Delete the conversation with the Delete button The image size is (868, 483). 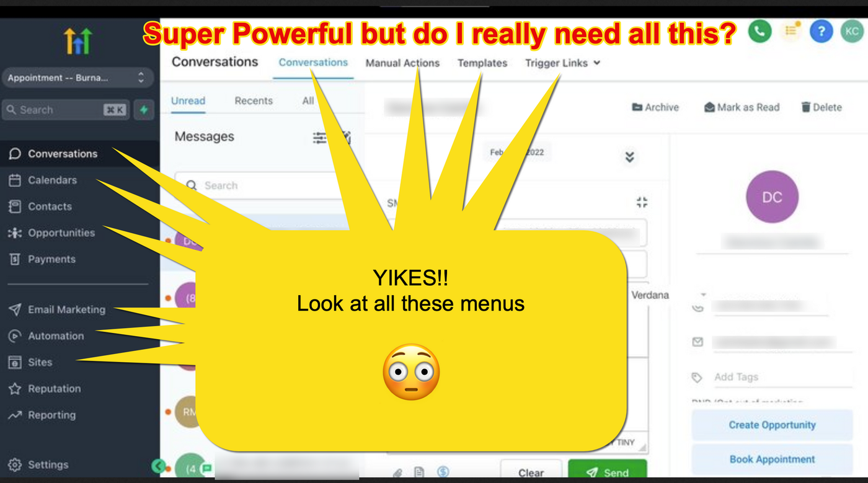click(x=821, y=107)
